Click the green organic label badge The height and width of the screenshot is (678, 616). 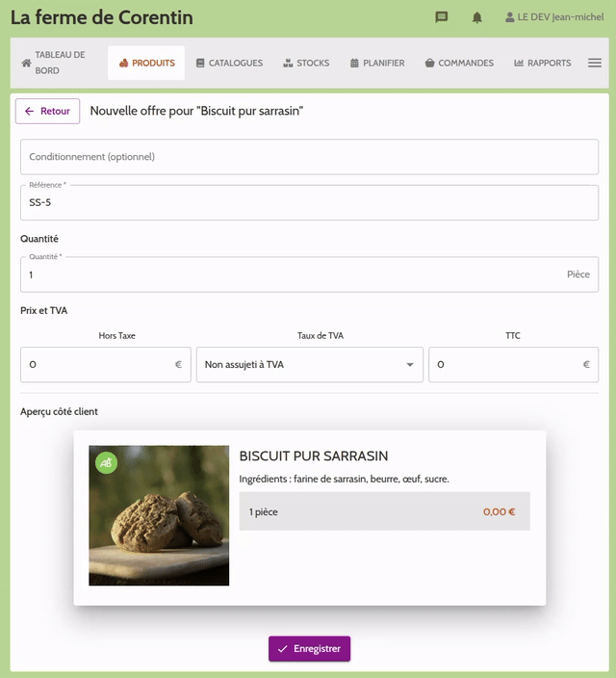(x=106, y=462)
